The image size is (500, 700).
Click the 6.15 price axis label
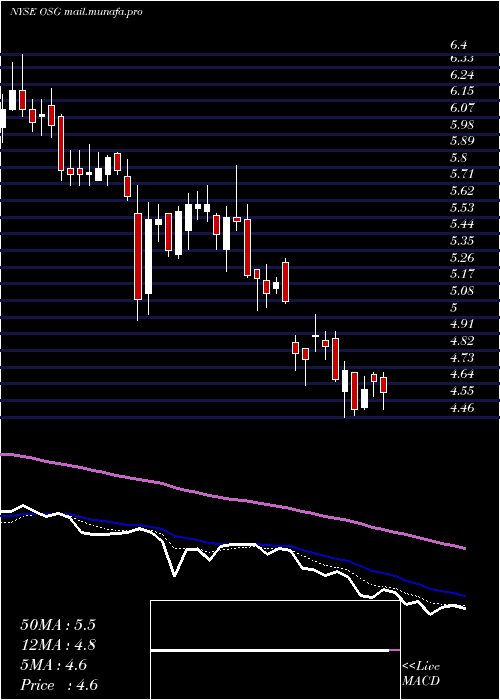462,91
